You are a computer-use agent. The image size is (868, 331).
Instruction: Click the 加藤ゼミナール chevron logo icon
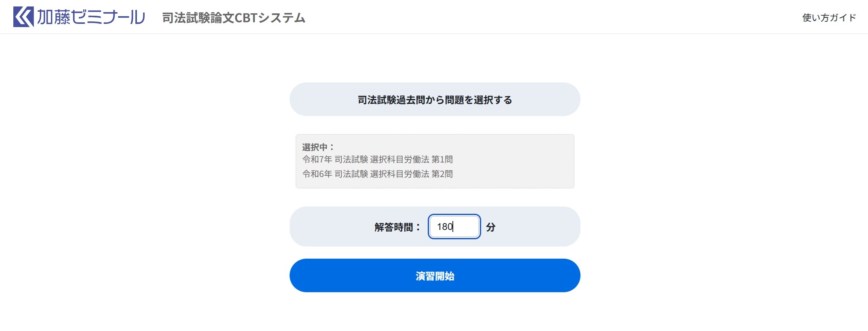23,17
